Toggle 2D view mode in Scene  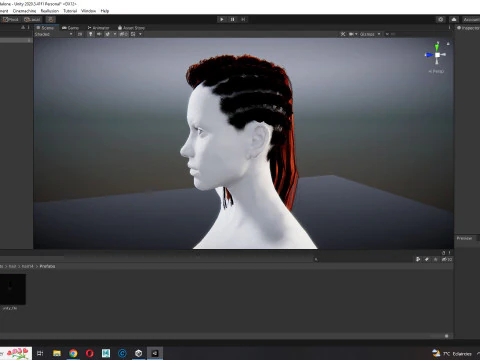pyautogui.click(x=80, y=34)
